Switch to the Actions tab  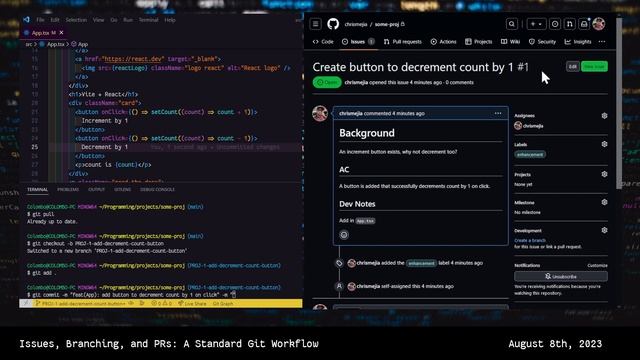tap(443, 42)
